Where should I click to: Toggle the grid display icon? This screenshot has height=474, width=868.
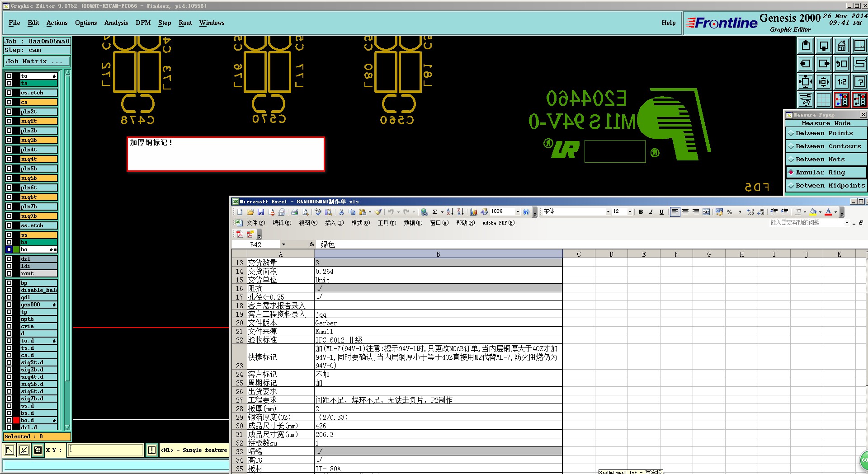tap(823, 100)
